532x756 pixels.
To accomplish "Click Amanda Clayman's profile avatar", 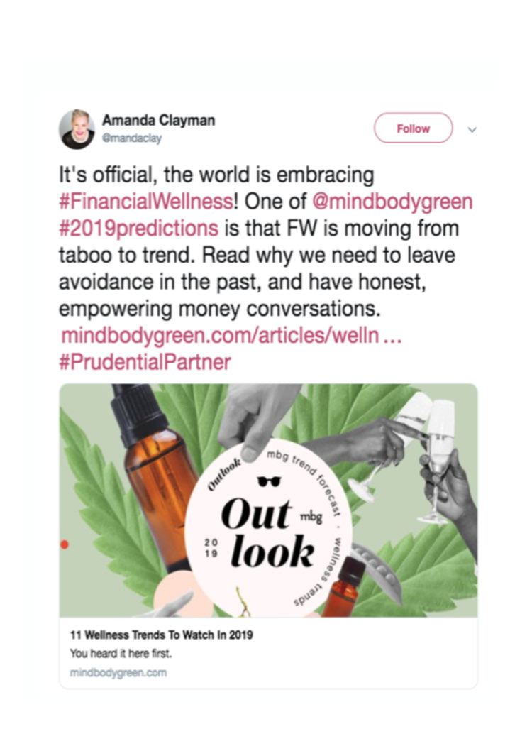I will [77, 128].
